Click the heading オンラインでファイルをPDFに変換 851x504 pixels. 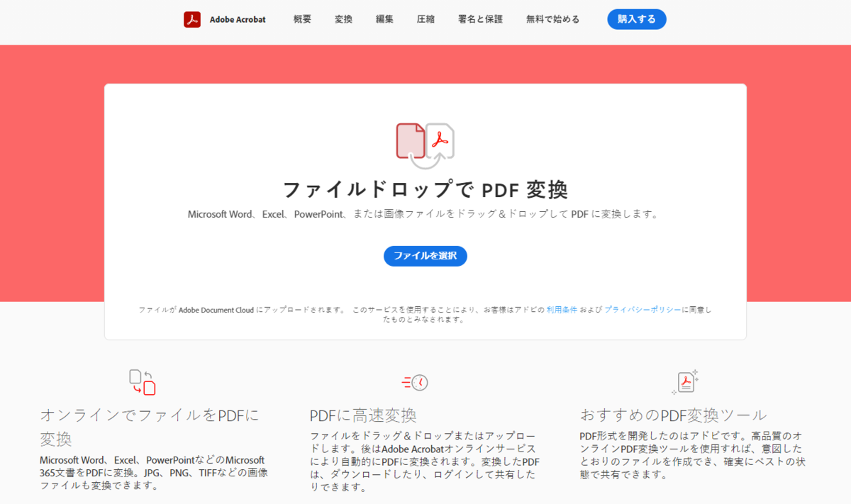150,427
